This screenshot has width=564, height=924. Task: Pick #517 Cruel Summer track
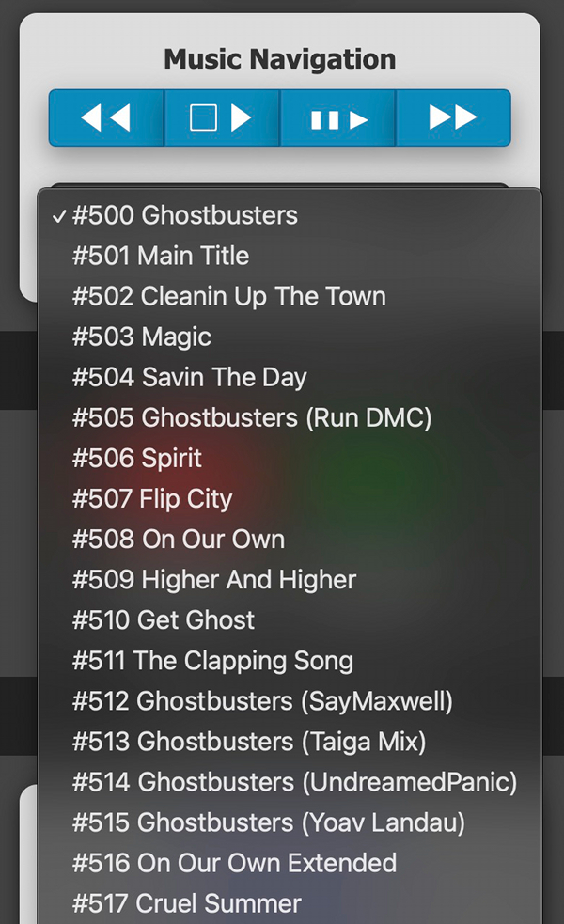290,903
